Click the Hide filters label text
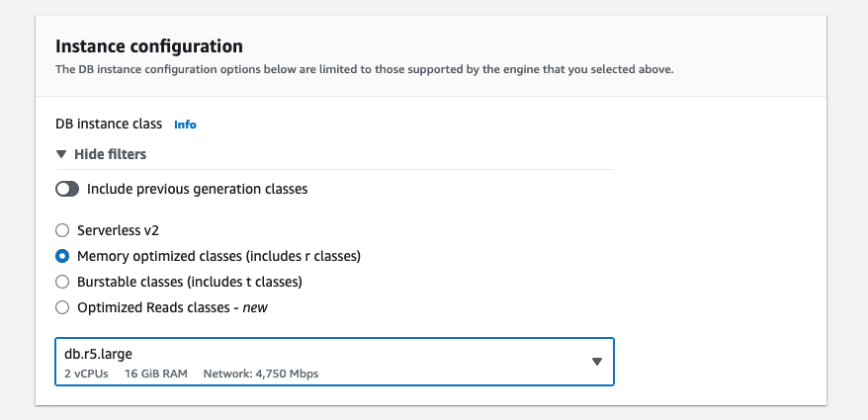 click(110, 154)
